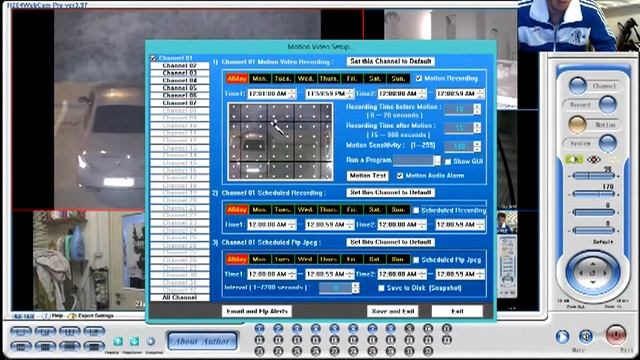Click Recording Time after Motion stepper arrows
The height and width of the screenshot is (360, 640).
[x=477, y=128]
